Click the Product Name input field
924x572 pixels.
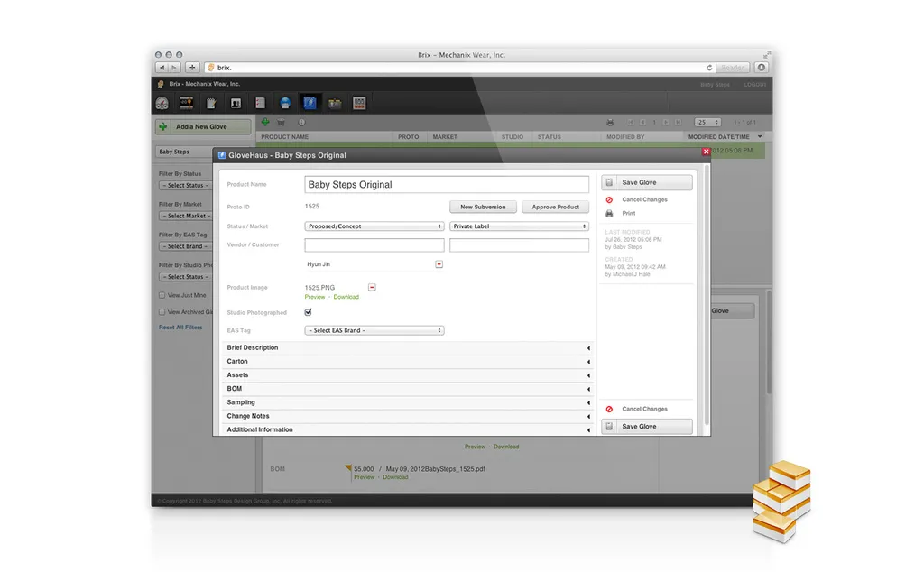[x=447, y=184]
